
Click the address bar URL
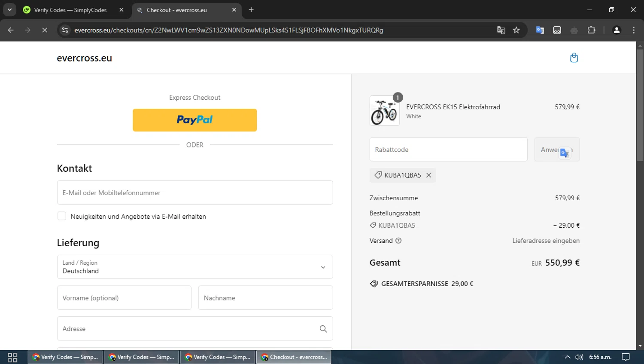228,30
